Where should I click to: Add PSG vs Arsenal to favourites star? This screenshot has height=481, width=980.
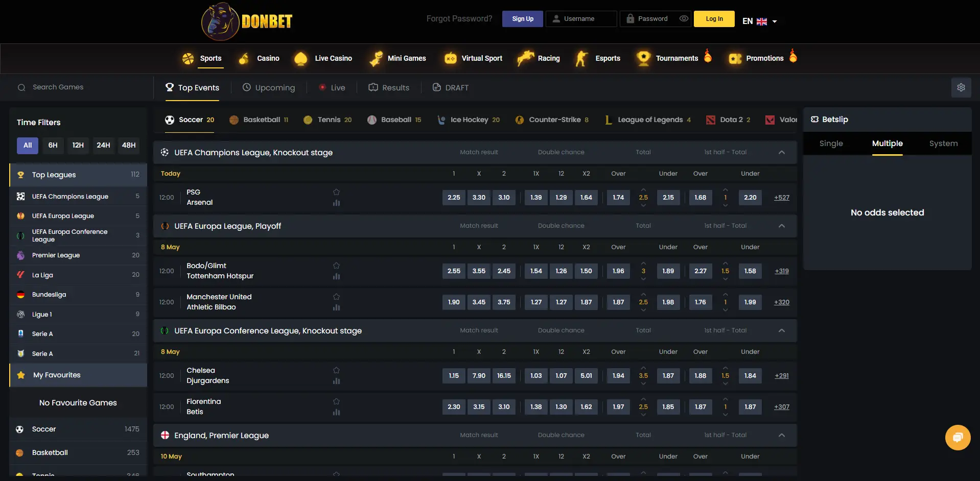pos(336,192)
